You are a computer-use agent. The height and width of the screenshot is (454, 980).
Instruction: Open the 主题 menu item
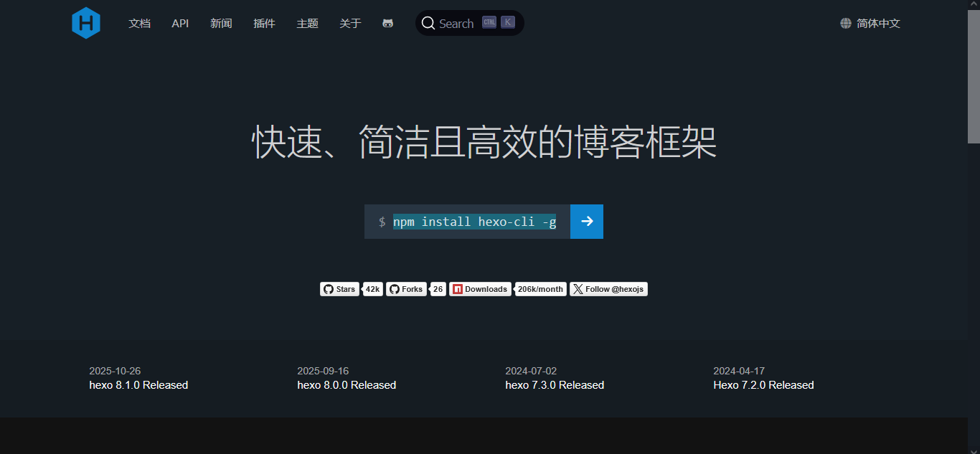point(307,23)
